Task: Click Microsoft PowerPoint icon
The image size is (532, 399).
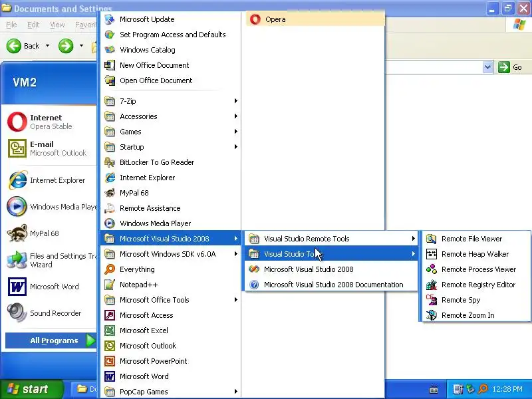Action: 110,361
